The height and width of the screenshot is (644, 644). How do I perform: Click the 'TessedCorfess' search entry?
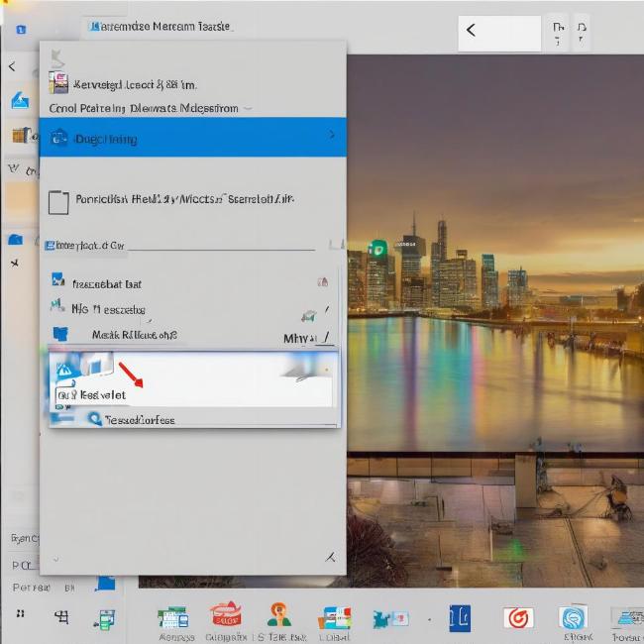click(x=140, y=420)
